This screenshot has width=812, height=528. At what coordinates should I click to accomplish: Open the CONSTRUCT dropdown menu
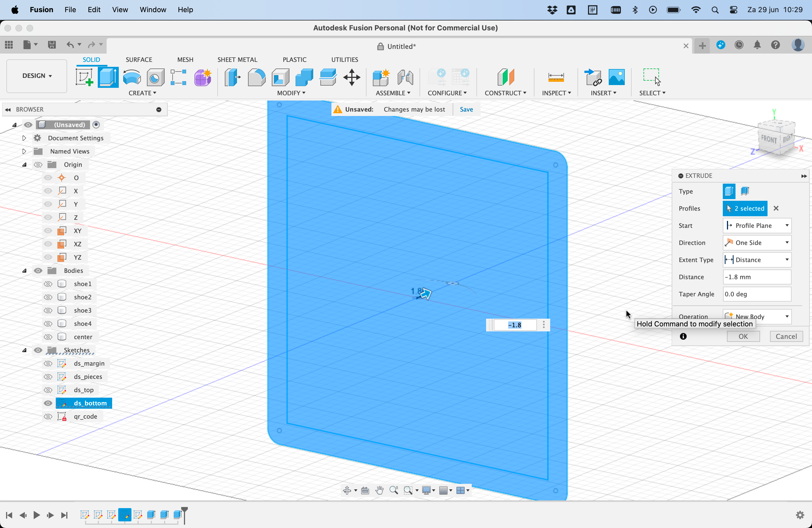tap(505, 93)
